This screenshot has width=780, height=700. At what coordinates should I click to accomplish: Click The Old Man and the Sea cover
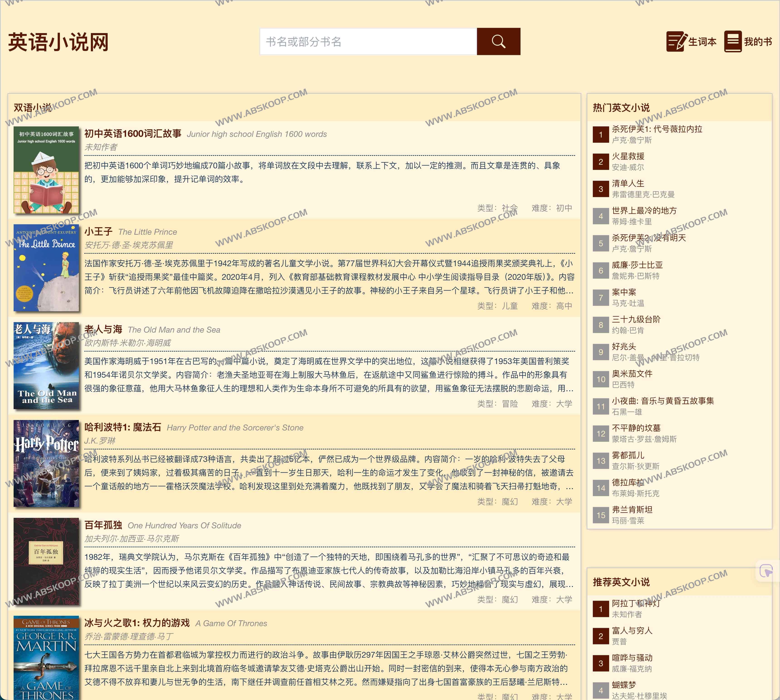(x=46, y=365)
